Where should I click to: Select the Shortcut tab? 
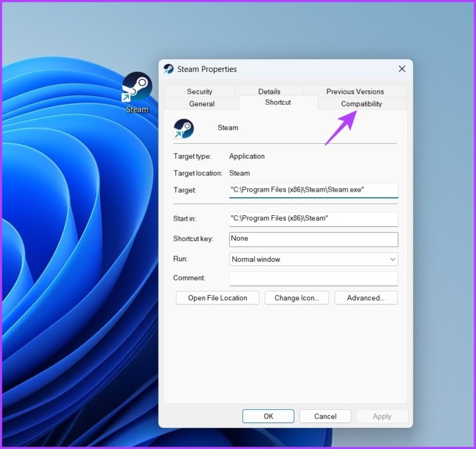[x=278, y=102]
